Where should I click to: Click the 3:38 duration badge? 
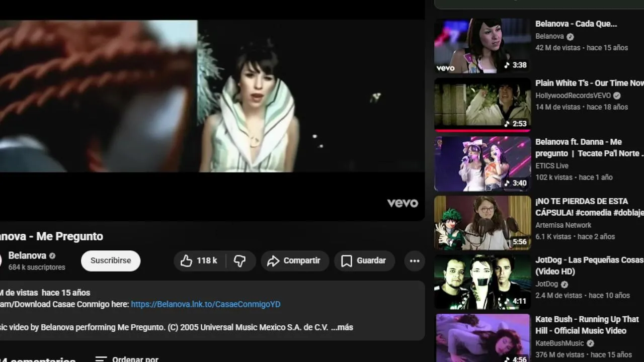[516, 65]
